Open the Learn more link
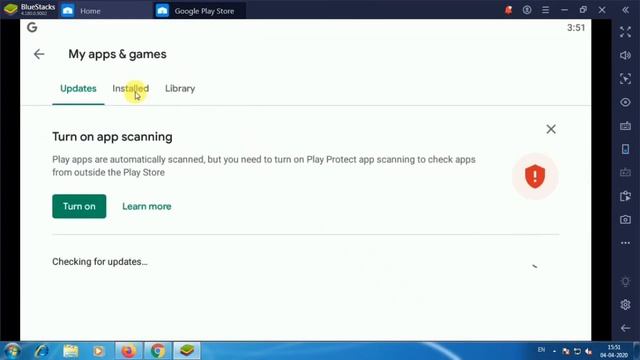This screenshot has height=360, width=640. point(147,207)
